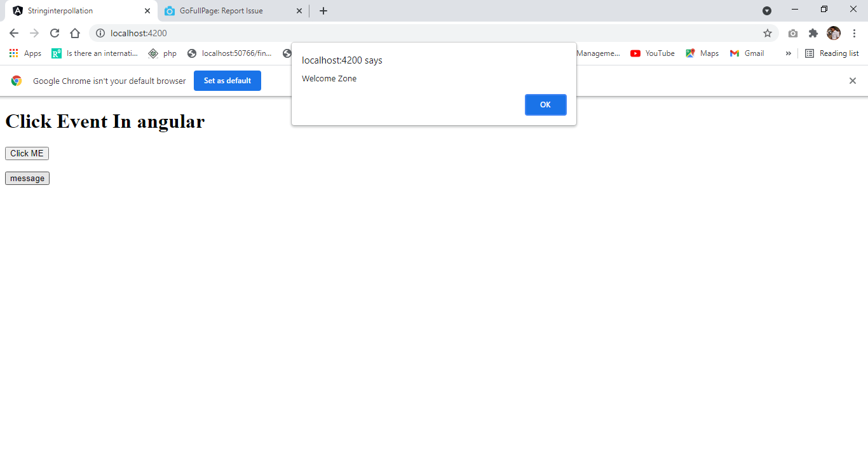
Task: Open the Maps bookmark
Action: pyautogui.click(x=702, y=53)
